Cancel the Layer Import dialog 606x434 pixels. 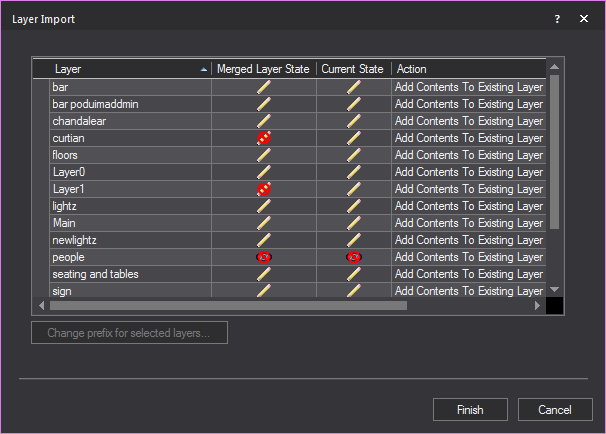click(555, 410)
